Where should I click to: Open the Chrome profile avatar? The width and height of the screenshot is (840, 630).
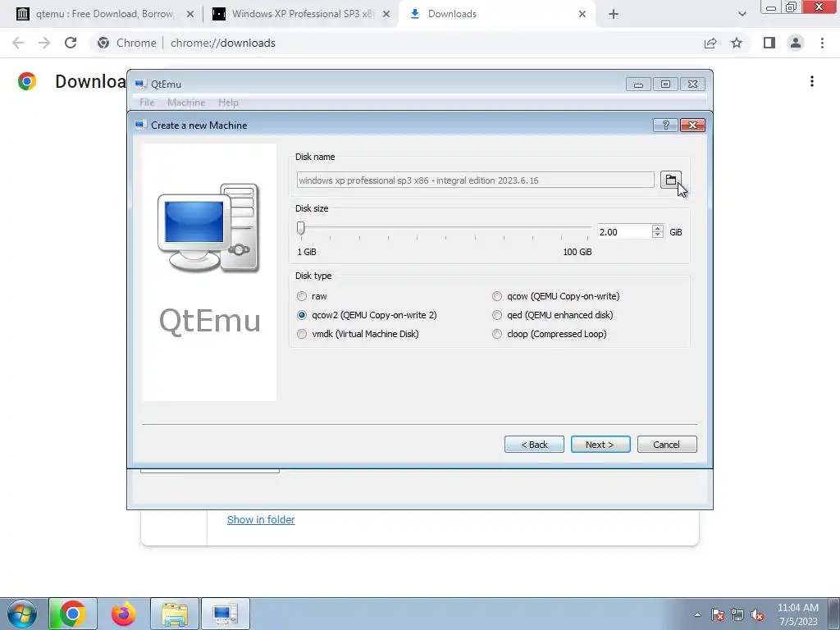(796, 43)
